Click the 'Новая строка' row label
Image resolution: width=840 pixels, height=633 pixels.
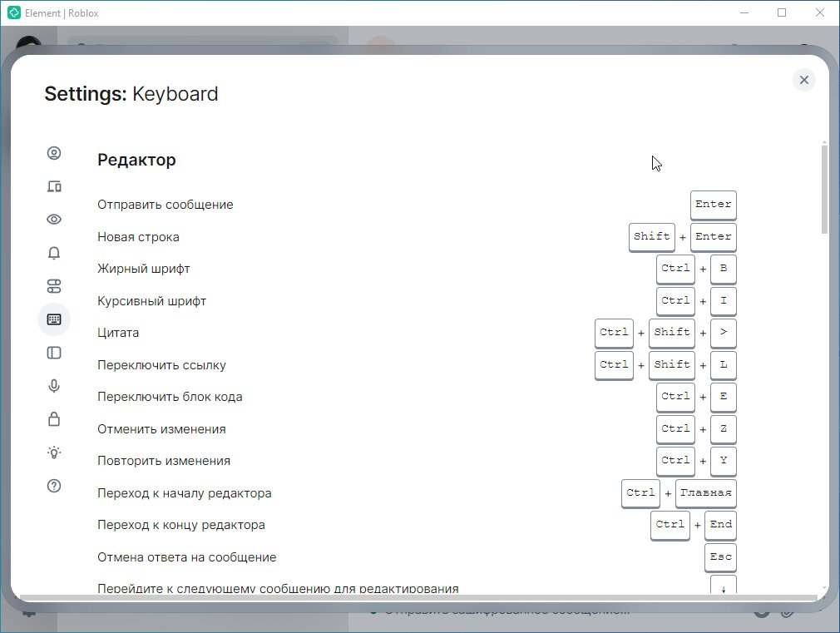[x=138, y=237]
